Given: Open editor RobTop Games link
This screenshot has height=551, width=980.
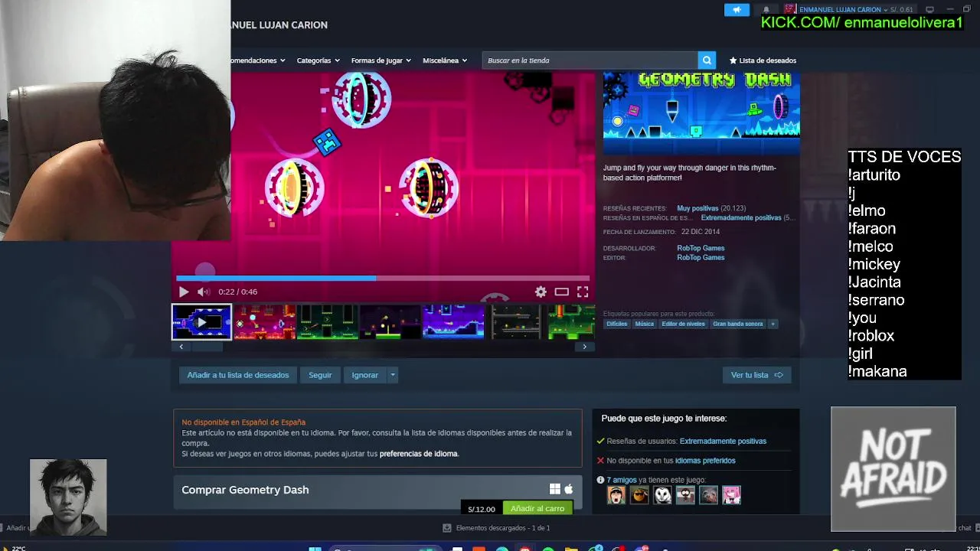Looking at the screenshot, I should [x=701, y=258].
